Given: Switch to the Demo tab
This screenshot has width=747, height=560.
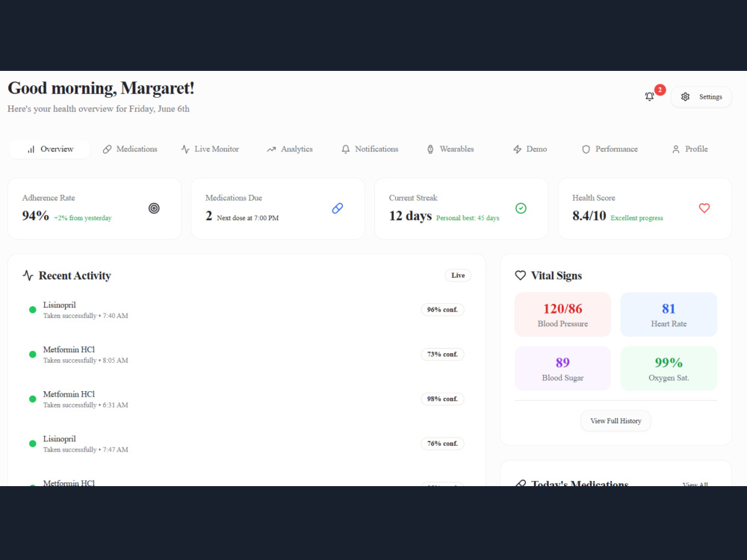Looking at the screenshot, I should pyautogui.click(x=530, y=149).
